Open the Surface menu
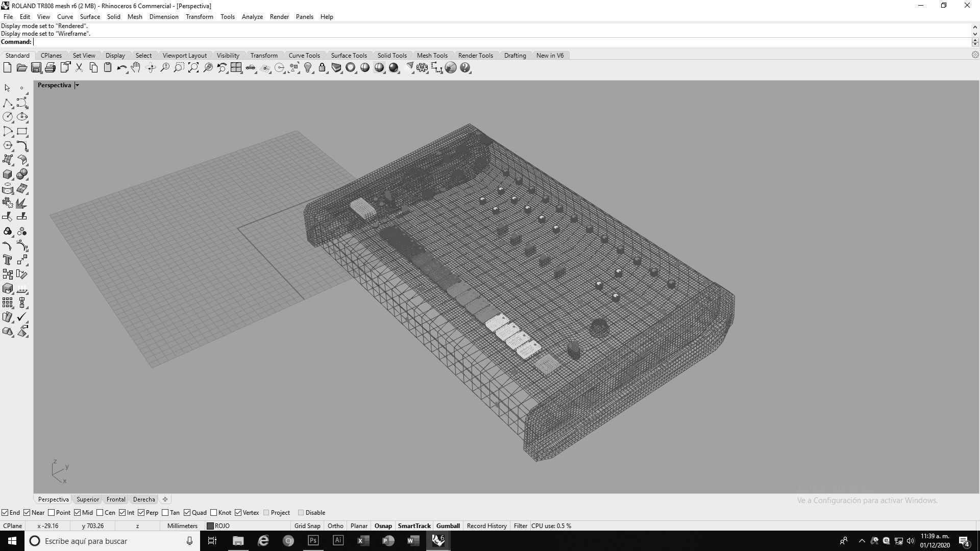The width and height of the screenshot is (980, 551). pos(90,17)
